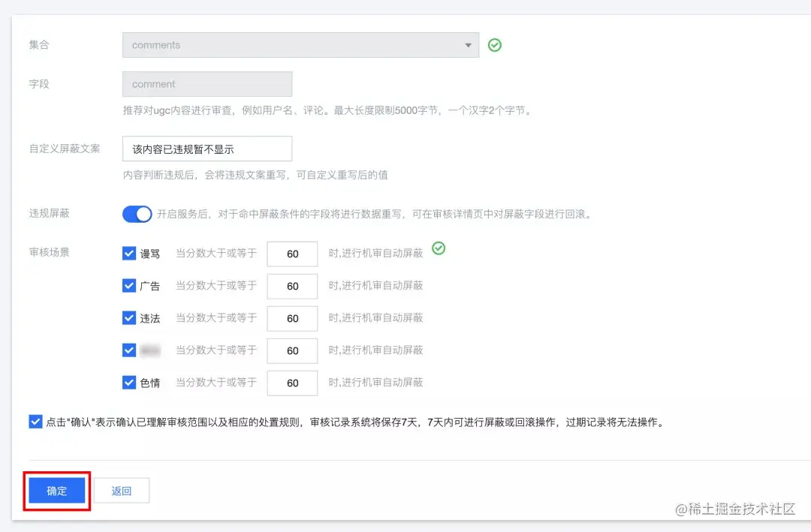Click the 违法 score value of 60
The width and height of the screenshot is (811, 532).
point(292,318)
